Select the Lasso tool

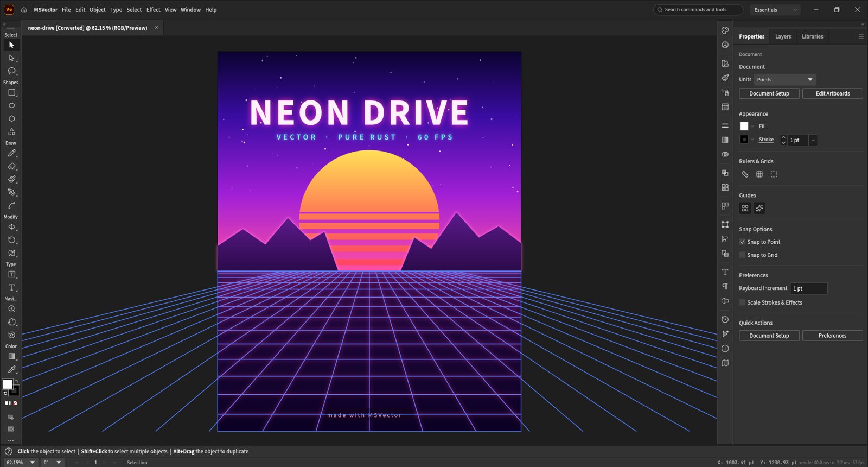coord(11,71)
